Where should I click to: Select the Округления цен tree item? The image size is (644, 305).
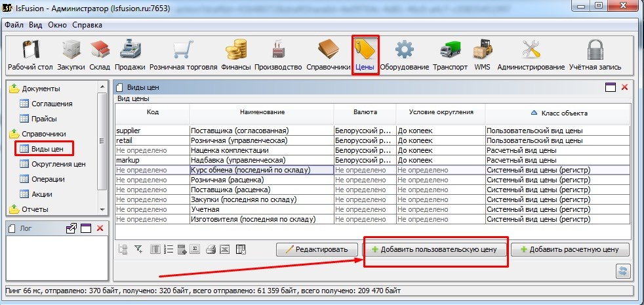(58, 164)
